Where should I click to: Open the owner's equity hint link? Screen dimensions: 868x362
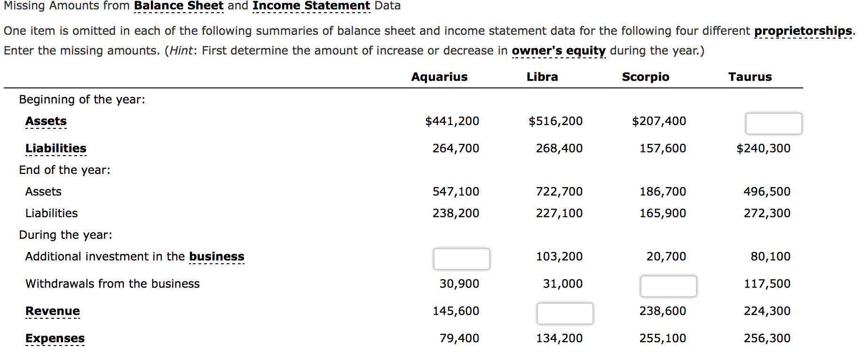[x=558, y=50]
